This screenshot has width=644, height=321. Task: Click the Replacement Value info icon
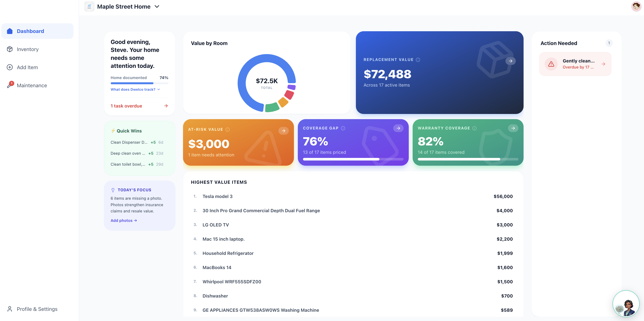418,60
